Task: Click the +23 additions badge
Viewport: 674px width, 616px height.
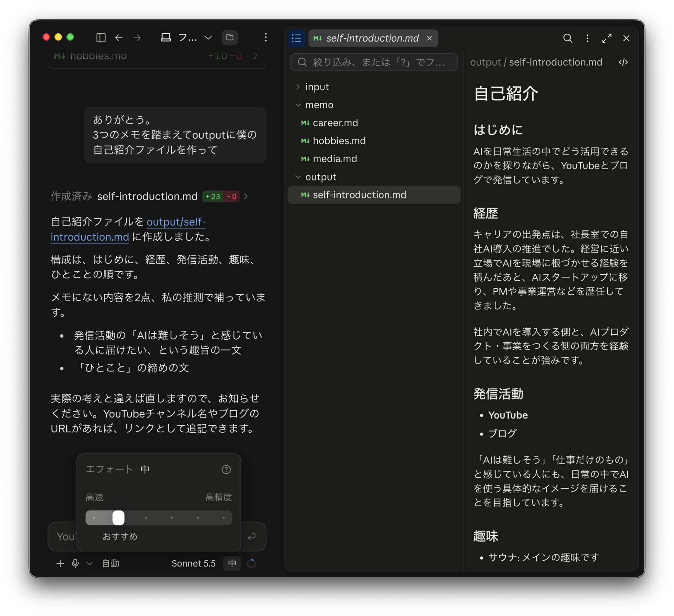Action: coord(213,196)
